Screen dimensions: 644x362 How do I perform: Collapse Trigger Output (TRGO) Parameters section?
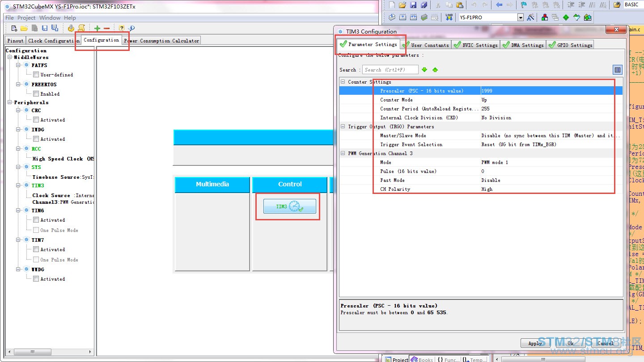tap(343, 126)
